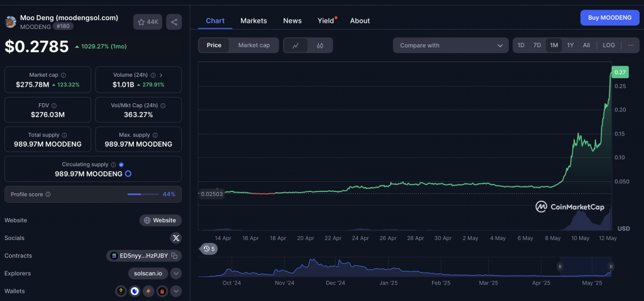Click the $275.78M market cap value
The width and height of the screenshot is (644, 301).
[33, 85]
